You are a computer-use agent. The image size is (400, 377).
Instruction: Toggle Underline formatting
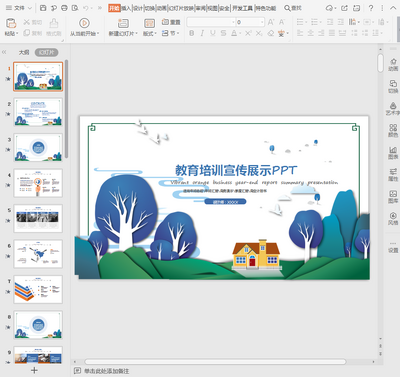[213, 33]
